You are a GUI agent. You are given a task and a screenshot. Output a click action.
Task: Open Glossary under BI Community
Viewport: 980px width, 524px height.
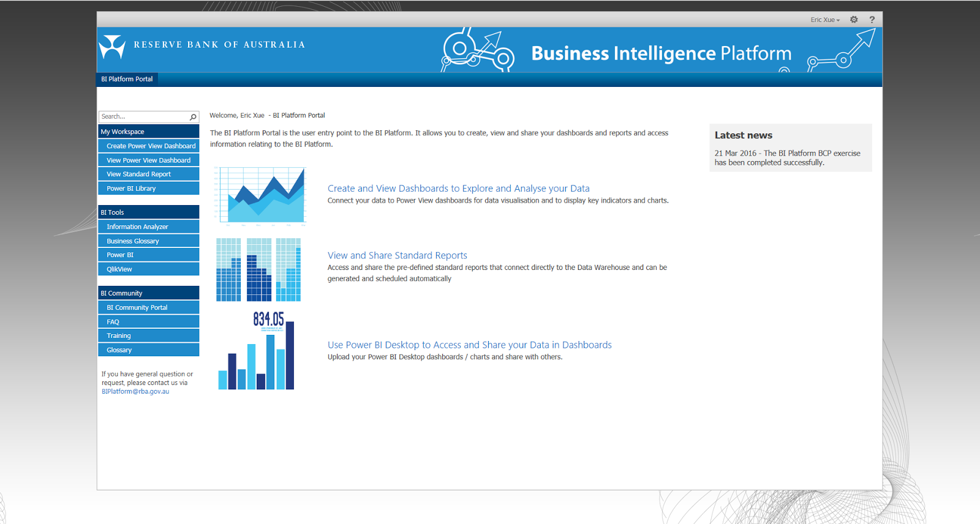pos(148,350)
